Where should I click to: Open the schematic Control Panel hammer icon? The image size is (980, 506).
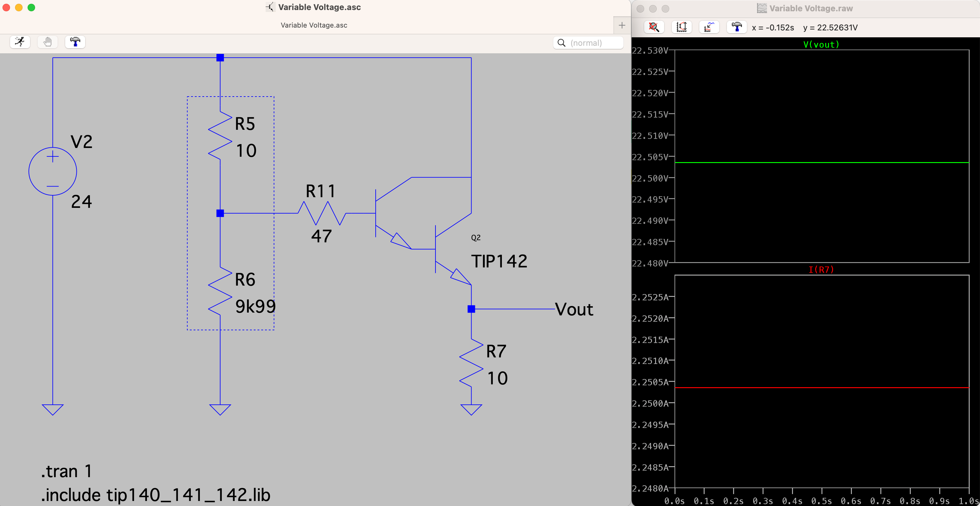75,42
